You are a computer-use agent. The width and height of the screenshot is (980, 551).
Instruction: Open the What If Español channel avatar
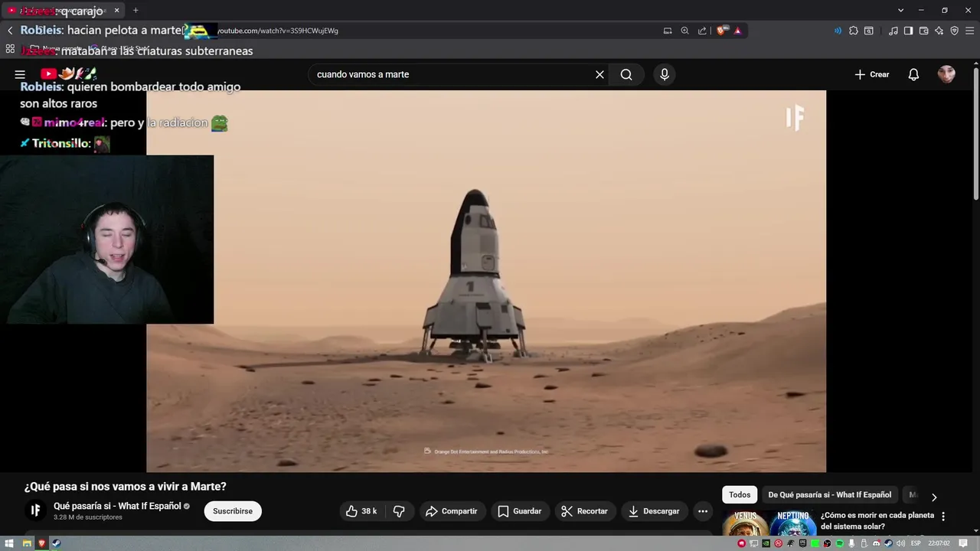[35, 510]
